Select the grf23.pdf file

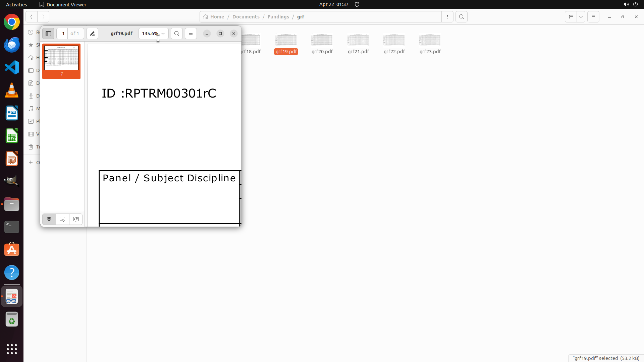430,44
